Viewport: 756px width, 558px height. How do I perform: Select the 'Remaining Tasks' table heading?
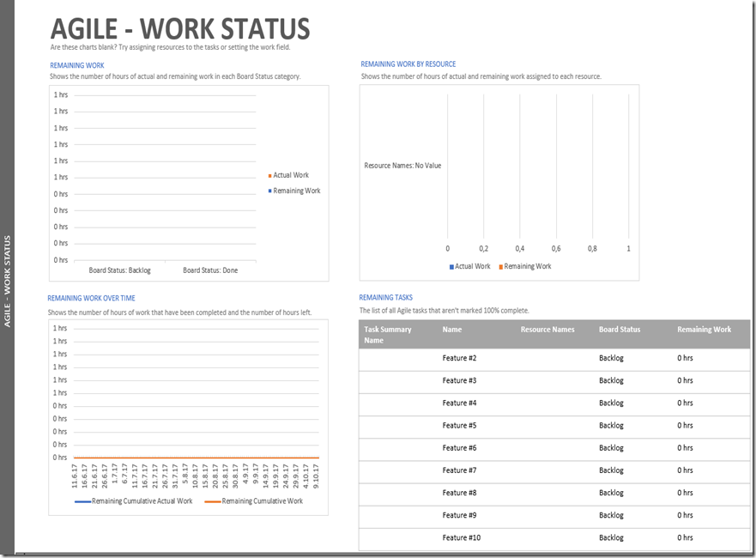[x=386, y=298]
